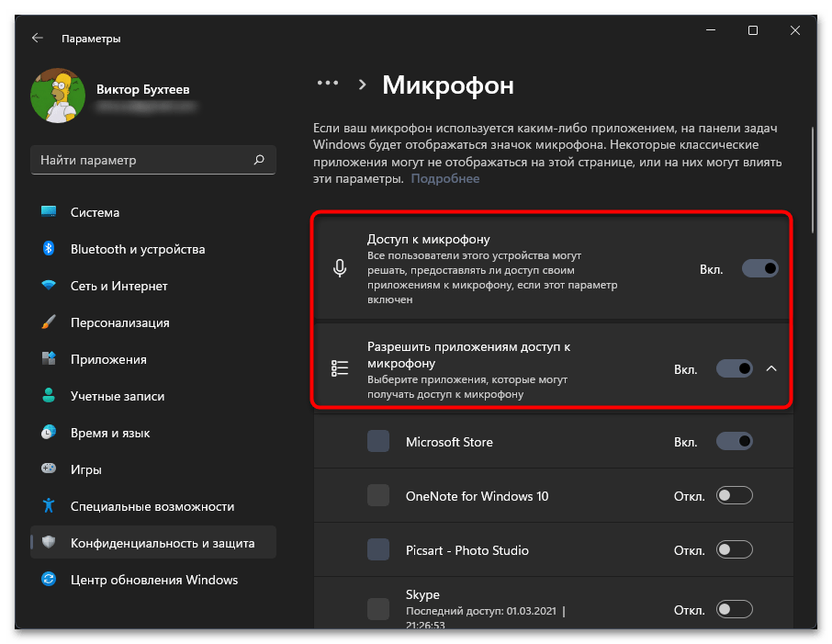Viewport: 832px width, 644px height.
Task: Click the Система monitor icon
Action: [49, 211]
